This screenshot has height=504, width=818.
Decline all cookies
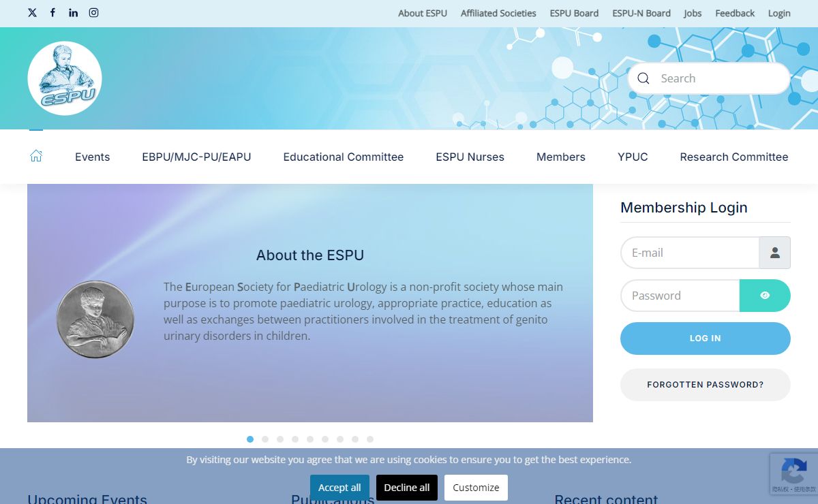point(407,488)
